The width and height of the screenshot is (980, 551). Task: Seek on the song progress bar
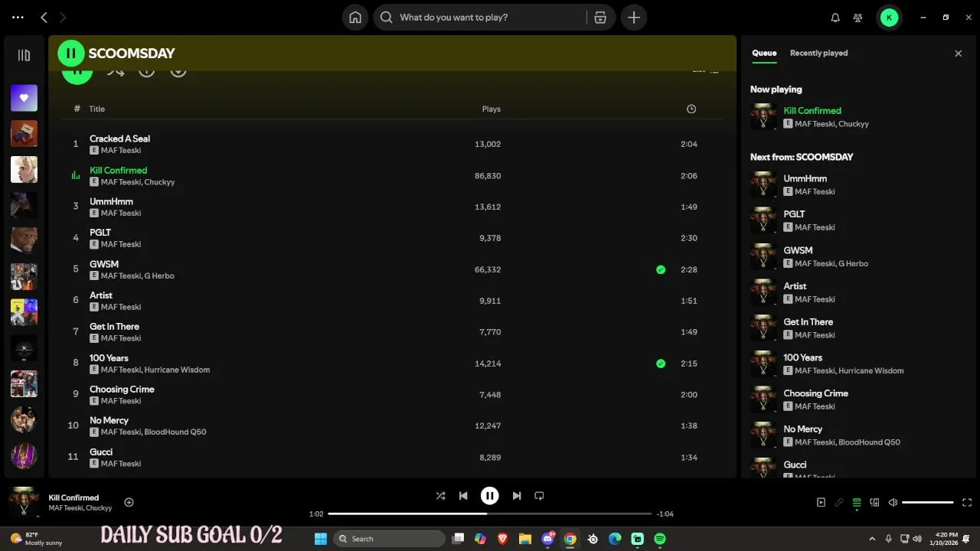pyautogui.click(x=490, y=514)
